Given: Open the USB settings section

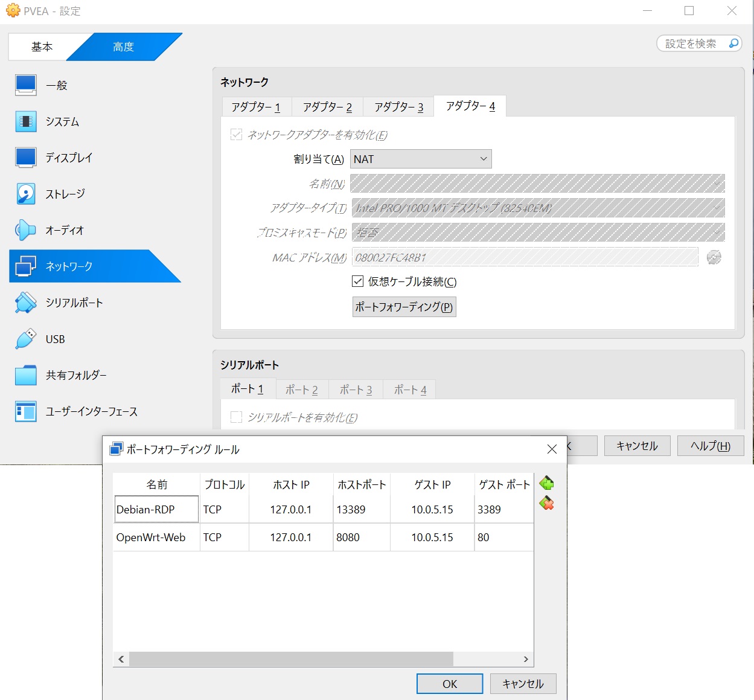Looking at the screenshot, I should coord(55,339).
